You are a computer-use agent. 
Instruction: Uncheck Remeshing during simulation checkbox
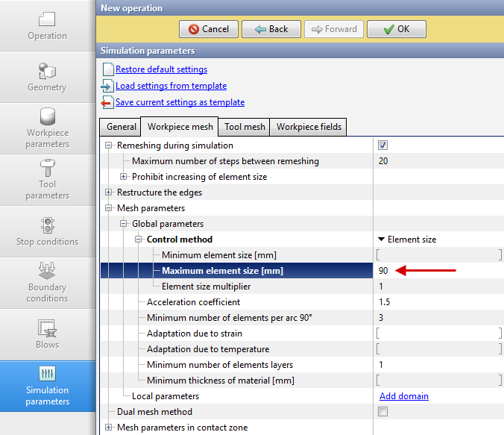click(383, 145)
